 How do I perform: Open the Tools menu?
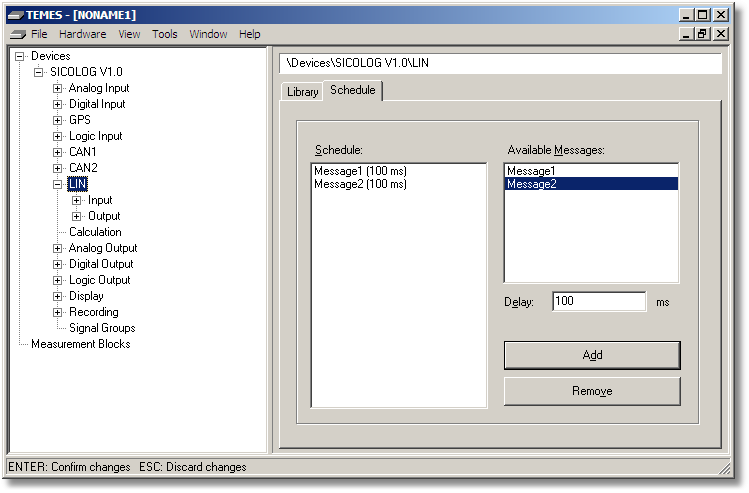click(165, 34)
